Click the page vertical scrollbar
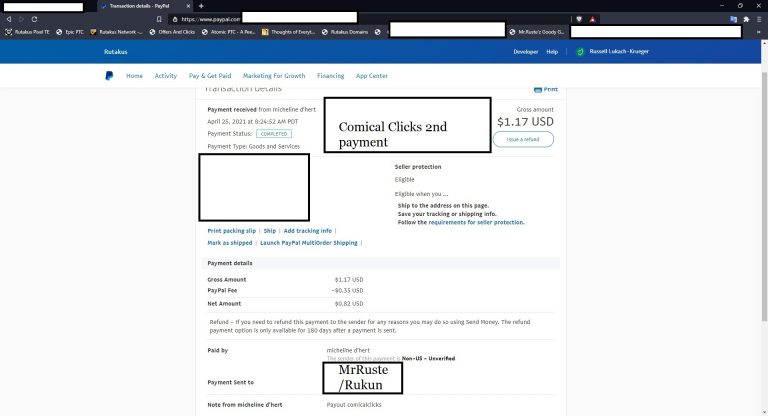 765,196
